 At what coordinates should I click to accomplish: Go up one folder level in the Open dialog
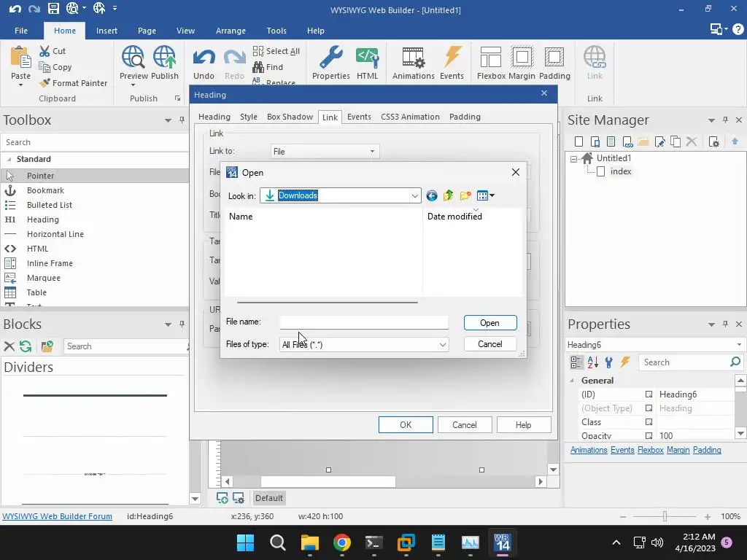click(449, 195)
